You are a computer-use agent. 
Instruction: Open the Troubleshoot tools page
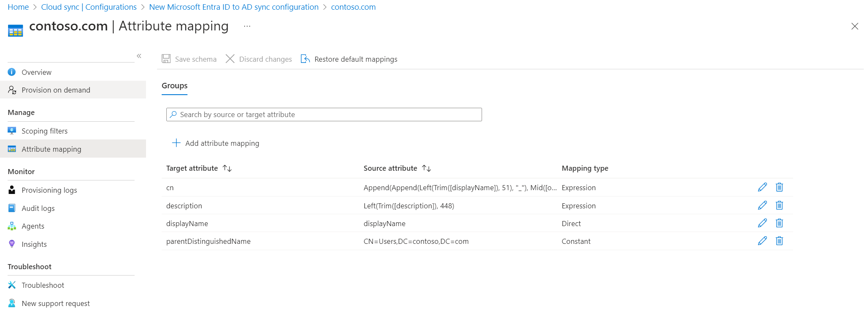43,285
